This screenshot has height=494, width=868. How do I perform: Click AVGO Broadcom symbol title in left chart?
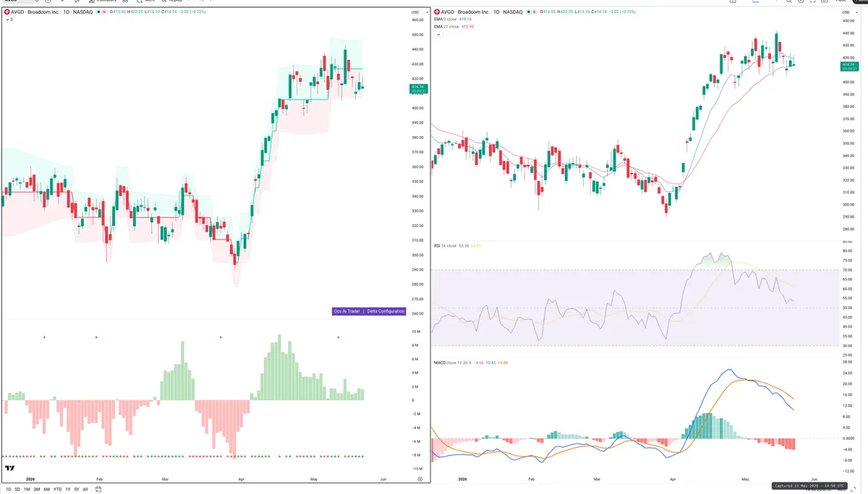click(52, 12)
